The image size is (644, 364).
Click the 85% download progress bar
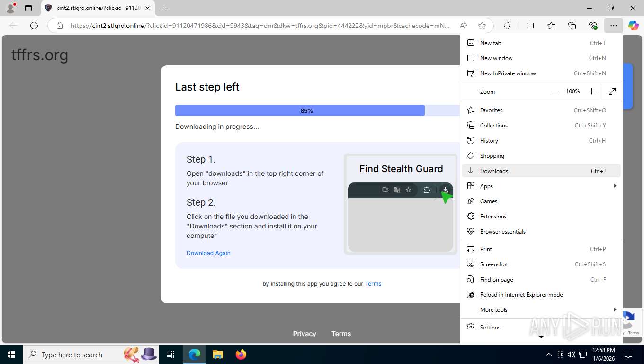pos(317,110)
